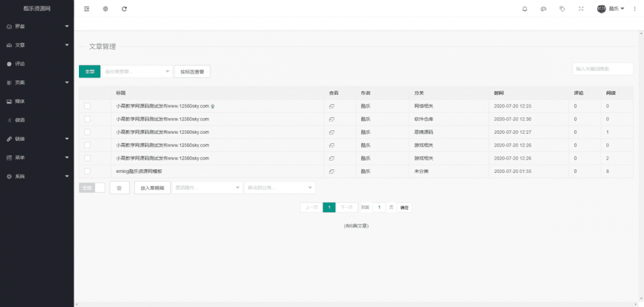644x307 pixels.
Task: Expand the 链接 sidebar arrow
Action: (x=67, y=139)
